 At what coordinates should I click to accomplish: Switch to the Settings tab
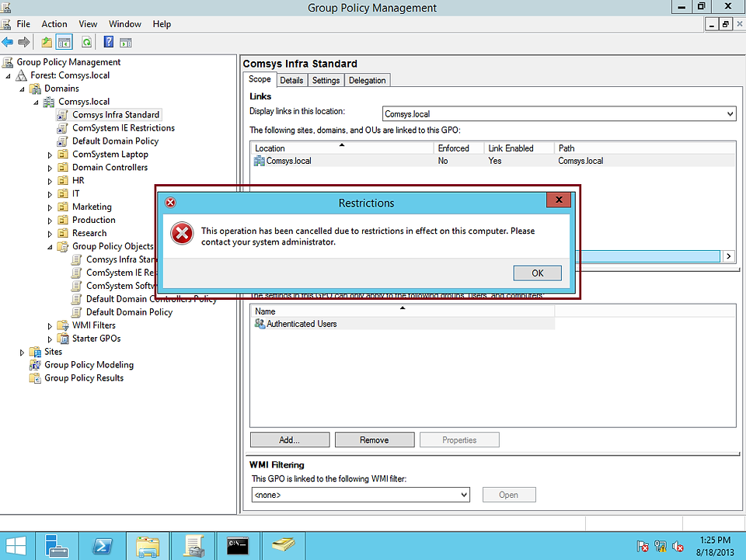326,80
